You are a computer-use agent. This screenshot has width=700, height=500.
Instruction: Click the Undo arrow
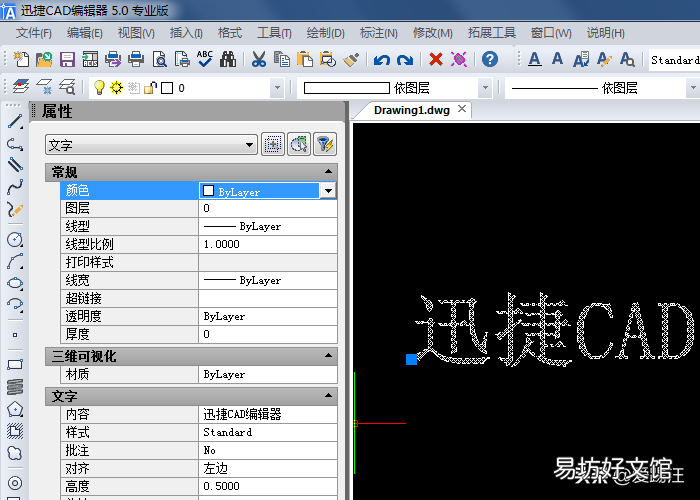382,59
